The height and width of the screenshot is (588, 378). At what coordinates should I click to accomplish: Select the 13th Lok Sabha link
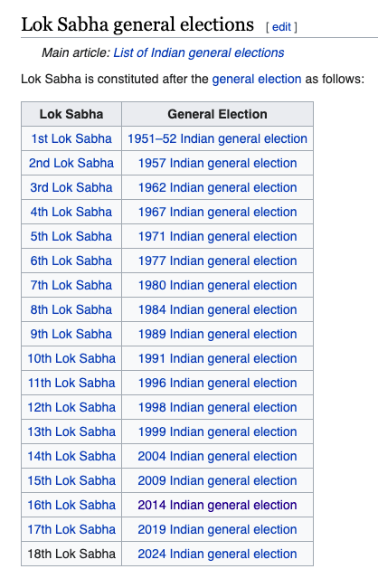pyautogui.click(x=71, y=432)
